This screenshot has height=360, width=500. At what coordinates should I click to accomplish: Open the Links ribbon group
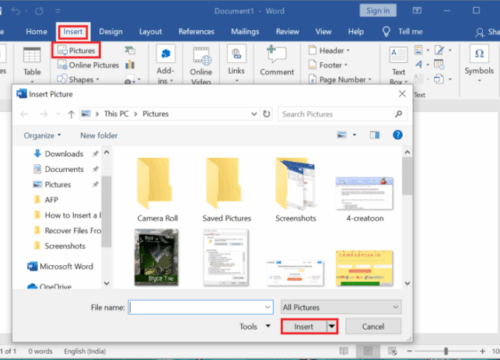[236, 63]
